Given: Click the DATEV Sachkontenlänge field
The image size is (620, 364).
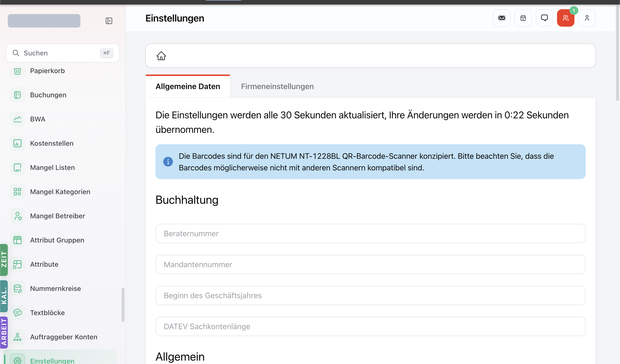Looking at the screenshot, I should coord(370,326).
